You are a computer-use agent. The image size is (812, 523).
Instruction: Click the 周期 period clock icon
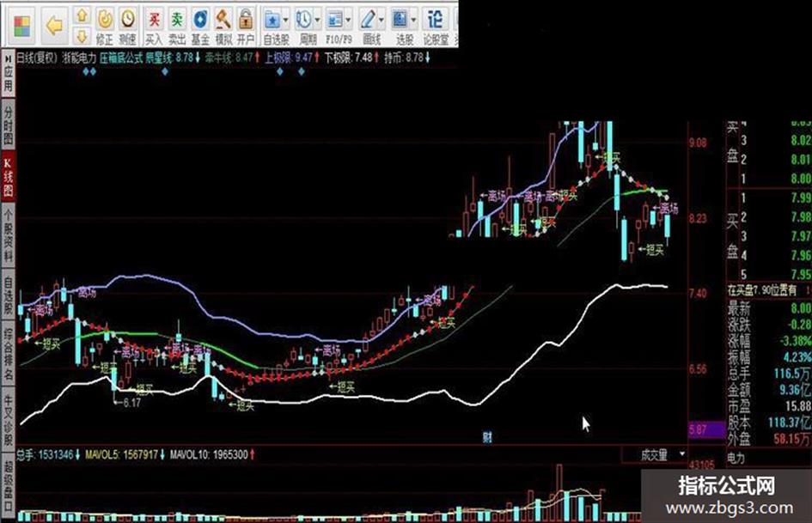[304, 21]
